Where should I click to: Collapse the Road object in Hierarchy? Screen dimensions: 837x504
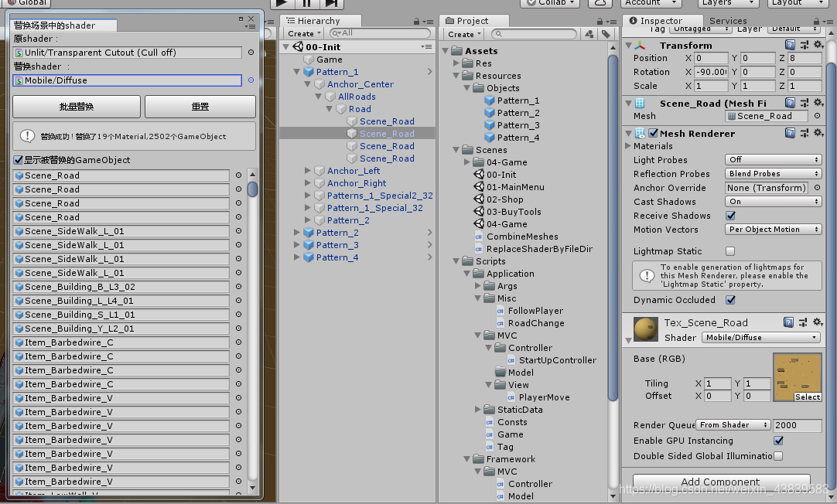click(x=330, y=109)
